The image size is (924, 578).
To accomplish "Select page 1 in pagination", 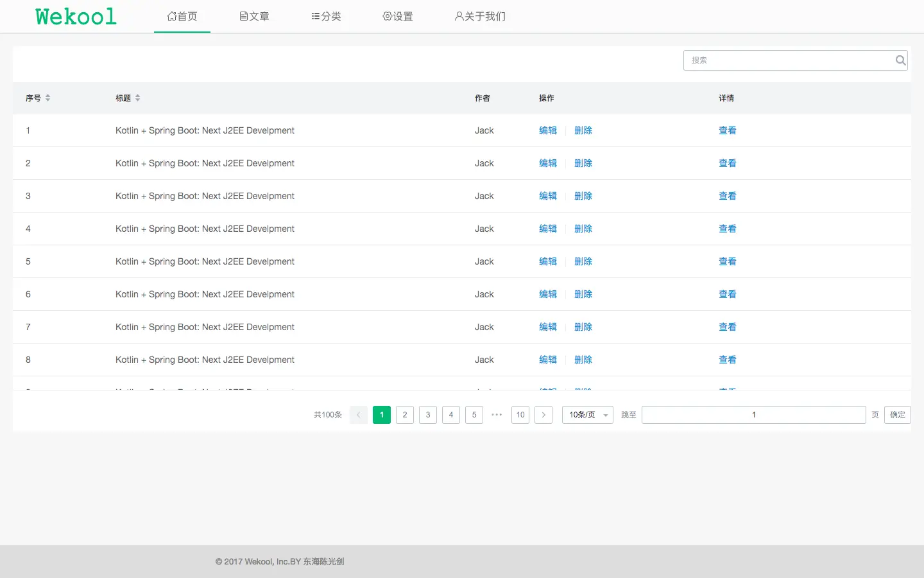I will [x=382, y=415].
